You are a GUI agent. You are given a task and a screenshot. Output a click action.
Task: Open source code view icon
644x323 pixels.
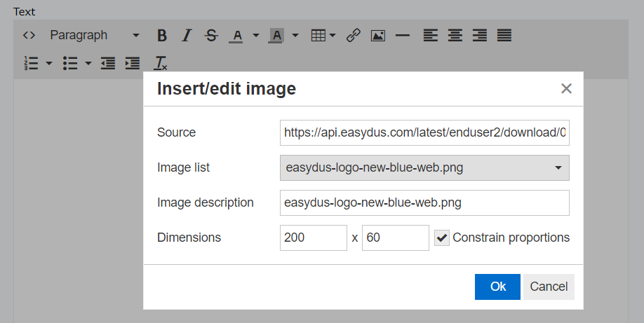[29, 35]
